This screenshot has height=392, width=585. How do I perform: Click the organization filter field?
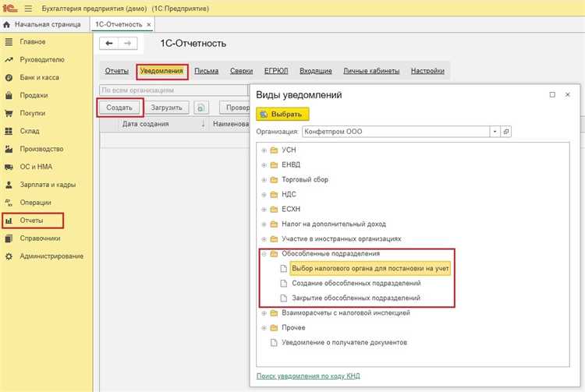[x=174, y=90]
